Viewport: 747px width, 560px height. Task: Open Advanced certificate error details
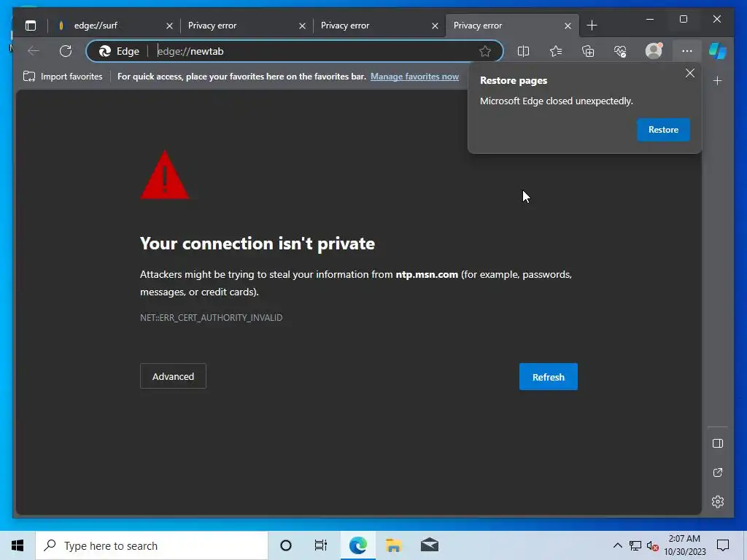click(x=173, y=376)
